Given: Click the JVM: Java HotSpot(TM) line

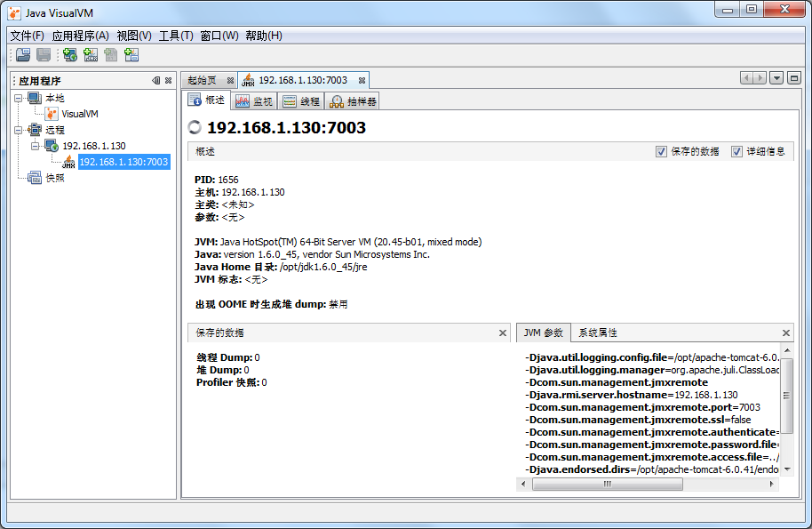Looking at the screenshot, I should (338, 242).
